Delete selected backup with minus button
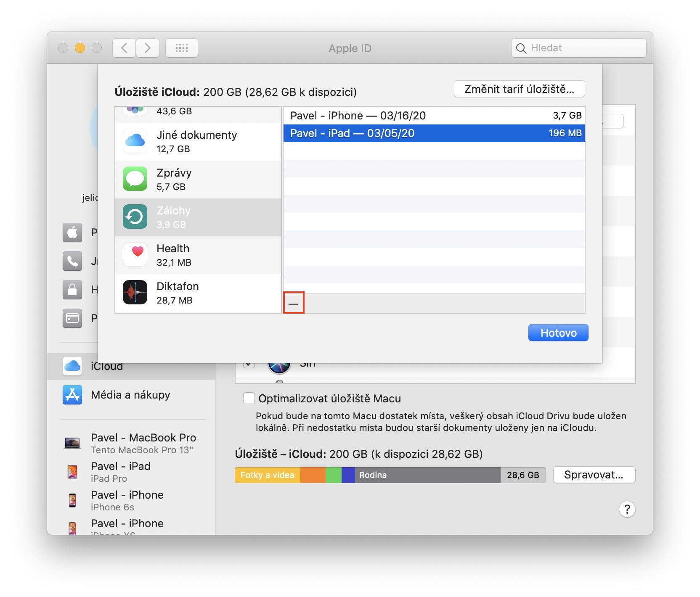Image resolution: width=700 pixels, height=597 pixels. [x=294, y=303]
